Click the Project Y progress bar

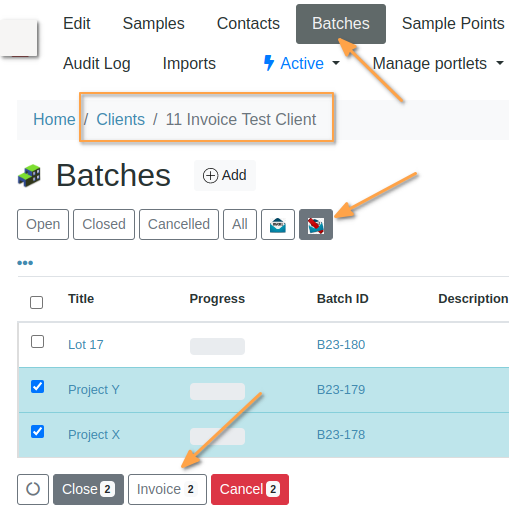(217, 391)
